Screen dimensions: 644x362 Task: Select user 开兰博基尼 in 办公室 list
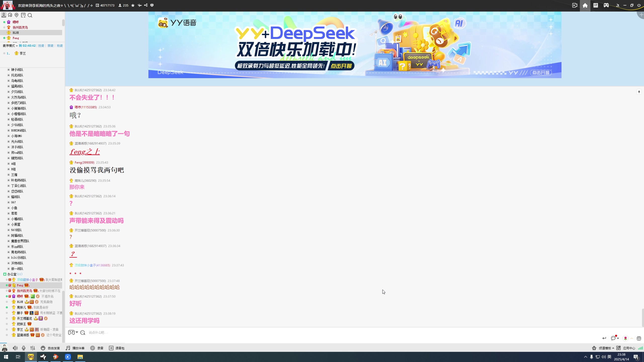coord(24,319)
